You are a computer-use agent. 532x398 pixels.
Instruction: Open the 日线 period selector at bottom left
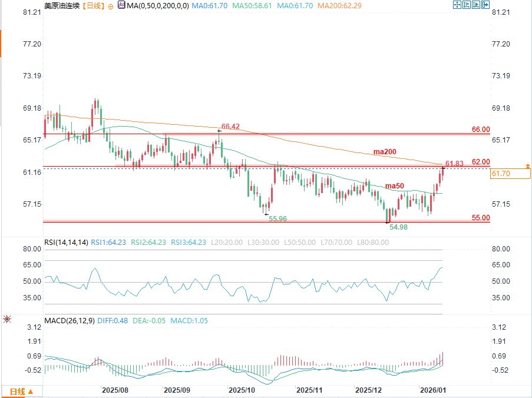tap(22, 392)
